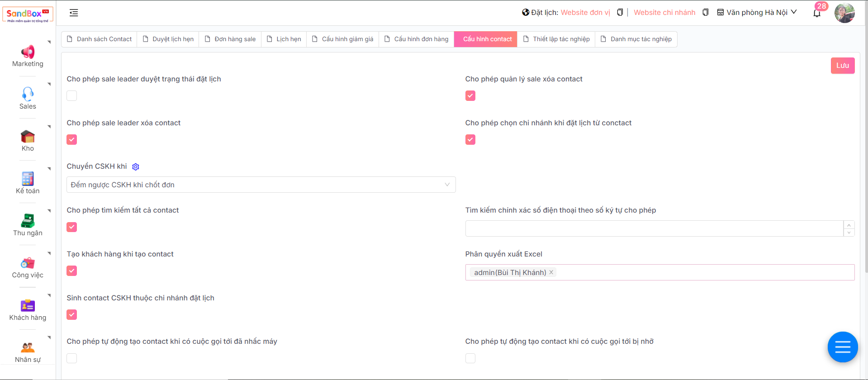The width and height of the screenshot is (868, 380).
Task: Open the Kế toán calculator icon
Action: tap(28, 179)
